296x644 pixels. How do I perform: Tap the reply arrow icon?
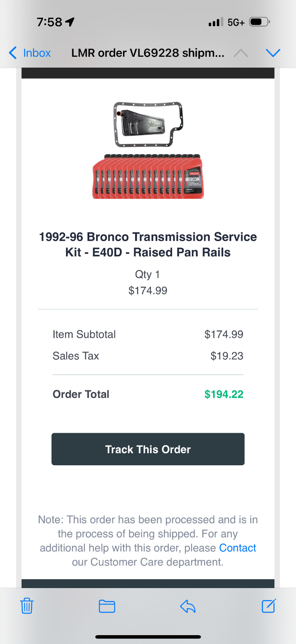click(187, 606)
